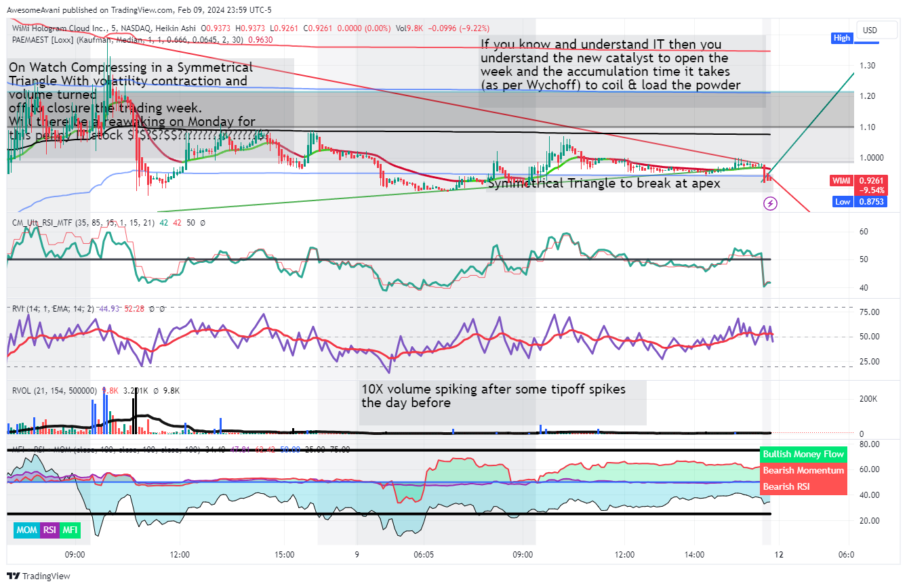Click the WiMi Hologram Cloud Inc. symbol legend
907x588 pixels.
coord(104,28)
